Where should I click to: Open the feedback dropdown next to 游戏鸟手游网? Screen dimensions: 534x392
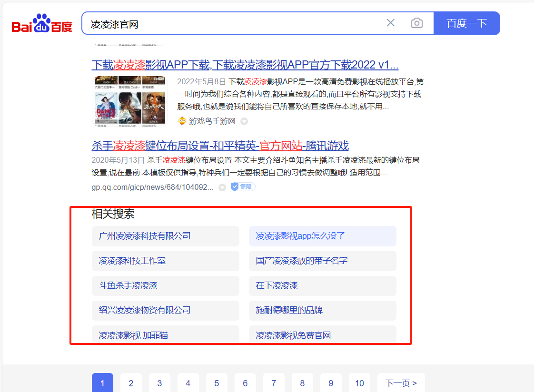244,121
